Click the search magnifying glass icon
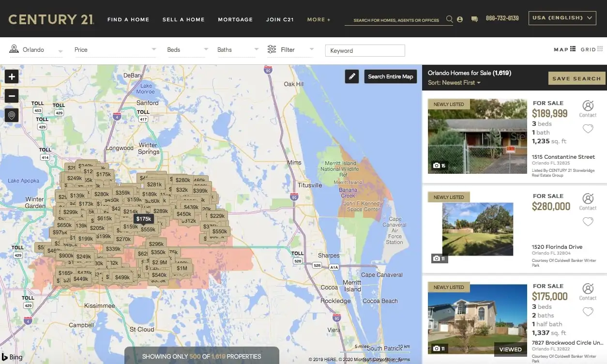The width and height of the screenshot is (607, 364). 449,19
